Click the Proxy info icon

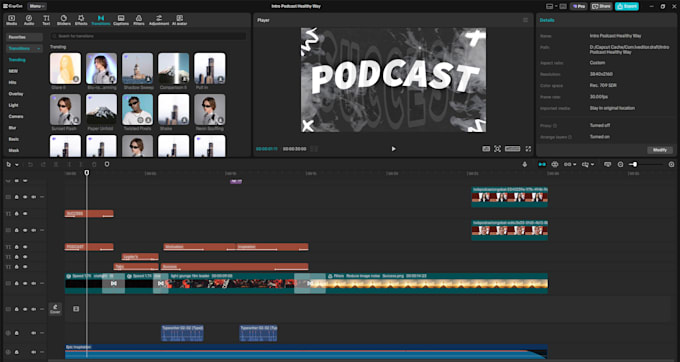pos(555,126)
